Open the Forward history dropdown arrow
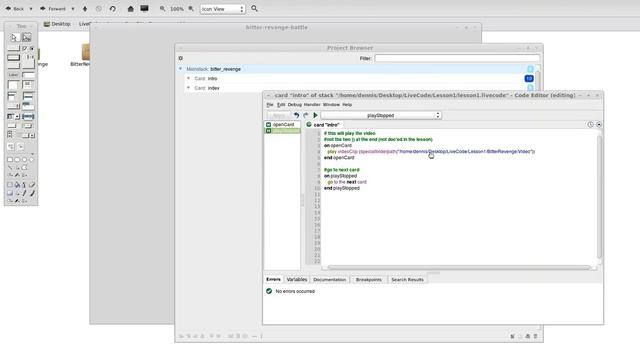This screenshot has width=640, height=360. pos(73,9)
